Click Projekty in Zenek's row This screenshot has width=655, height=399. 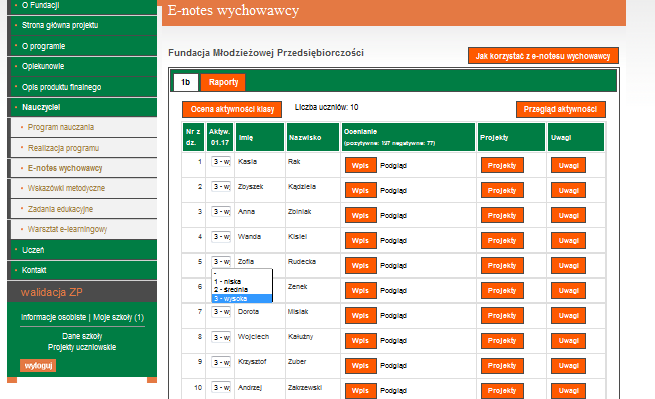pyautogui.click(x=502, y=291)
